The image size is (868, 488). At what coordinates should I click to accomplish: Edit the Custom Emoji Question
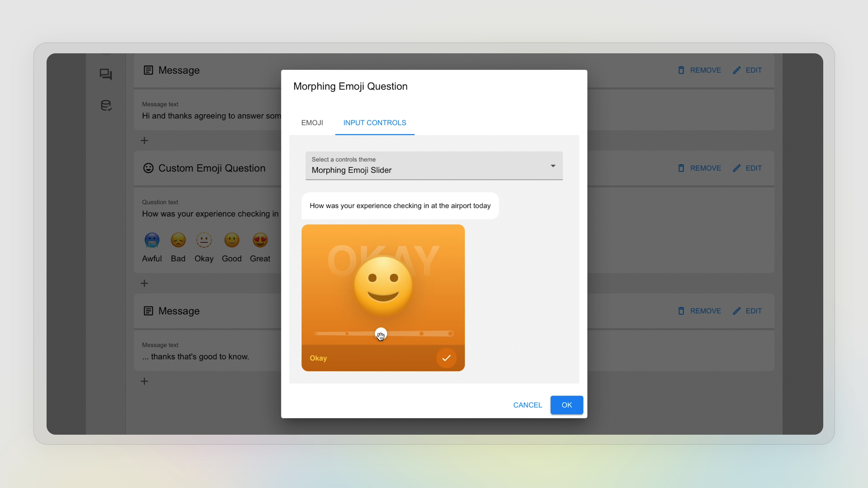click(747, 168)
